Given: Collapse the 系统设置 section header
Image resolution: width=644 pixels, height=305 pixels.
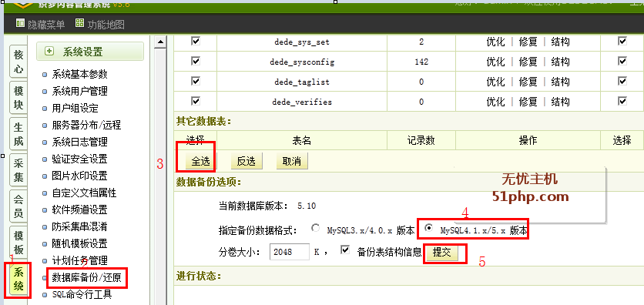Looking at the screenshot, I should pos(90,52).
